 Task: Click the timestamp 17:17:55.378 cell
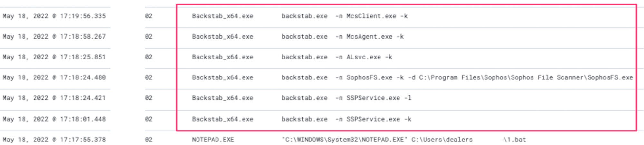point(54,140)
